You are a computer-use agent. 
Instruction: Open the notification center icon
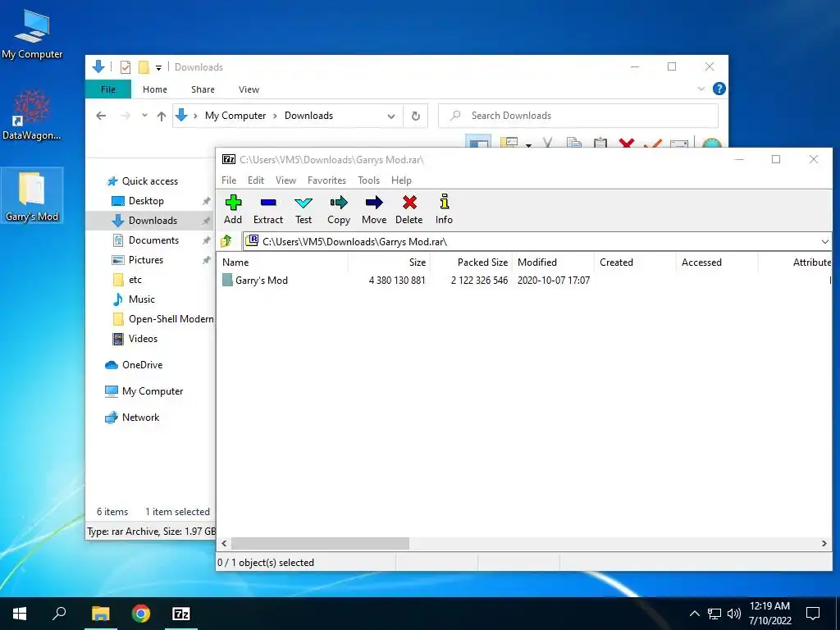pos(813,614)
